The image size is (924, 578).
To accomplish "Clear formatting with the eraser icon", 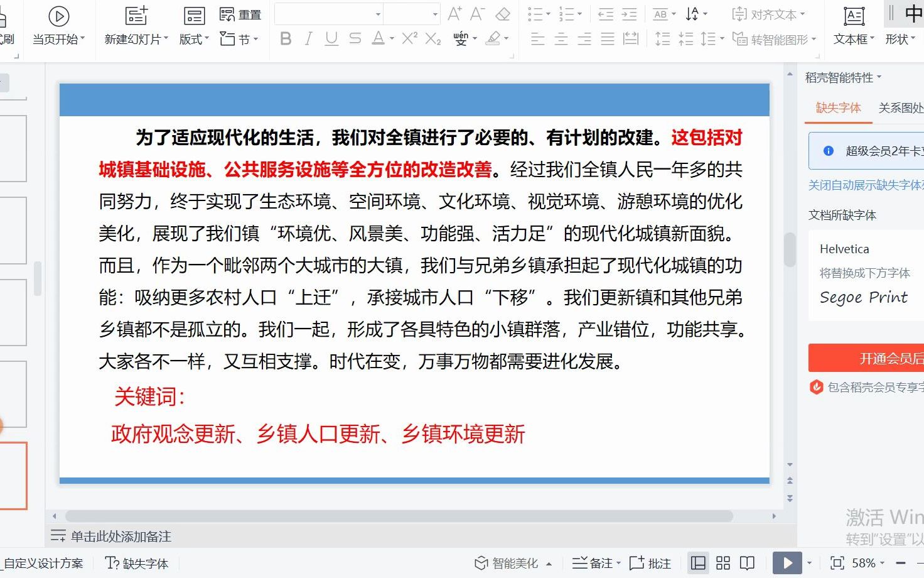I will (x=503, y=14).
